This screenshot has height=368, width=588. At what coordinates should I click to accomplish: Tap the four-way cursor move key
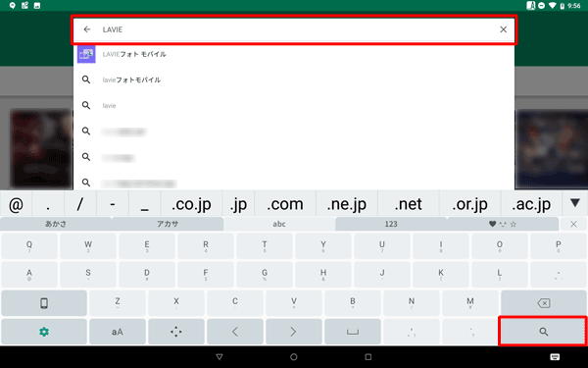(176, 332)
